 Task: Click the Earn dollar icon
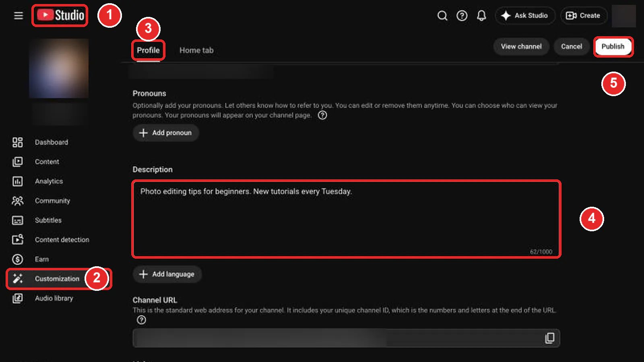tap(18, 259)
